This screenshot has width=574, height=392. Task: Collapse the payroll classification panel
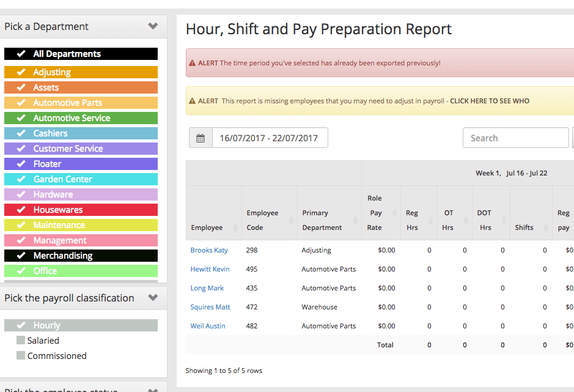point(153,298)
